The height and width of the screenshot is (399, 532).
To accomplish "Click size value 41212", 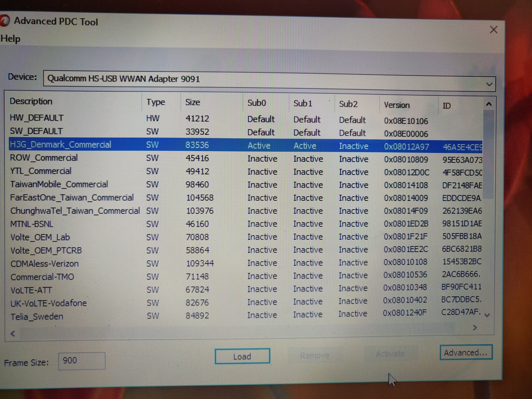I will (197, 119).
